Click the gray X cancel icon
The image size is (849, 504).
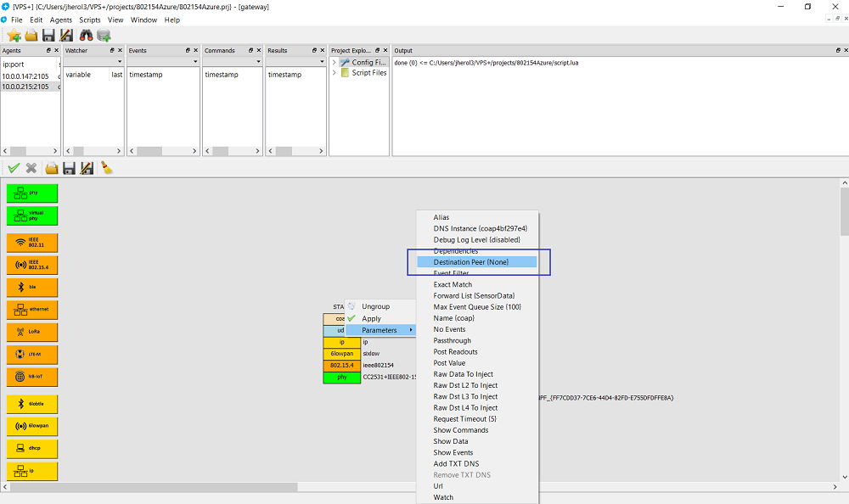31,168
